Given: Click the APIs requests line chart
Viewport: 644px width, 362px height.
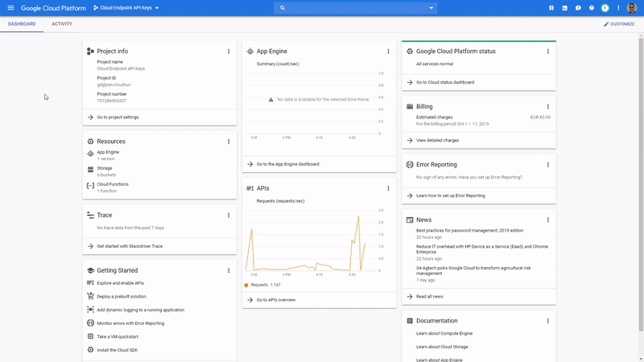Looking at the screenshot, I should pos(311,242).
